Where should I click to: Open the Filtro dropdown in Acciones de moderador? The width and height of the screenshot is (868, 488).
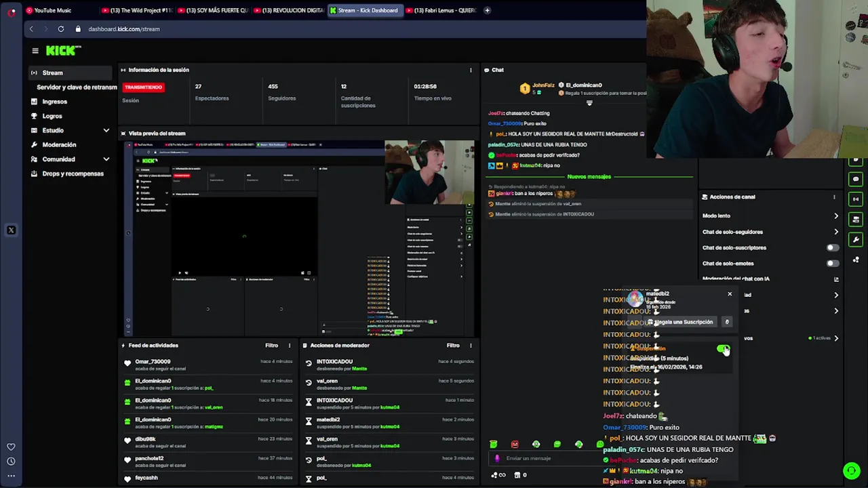tap(453, 346)
